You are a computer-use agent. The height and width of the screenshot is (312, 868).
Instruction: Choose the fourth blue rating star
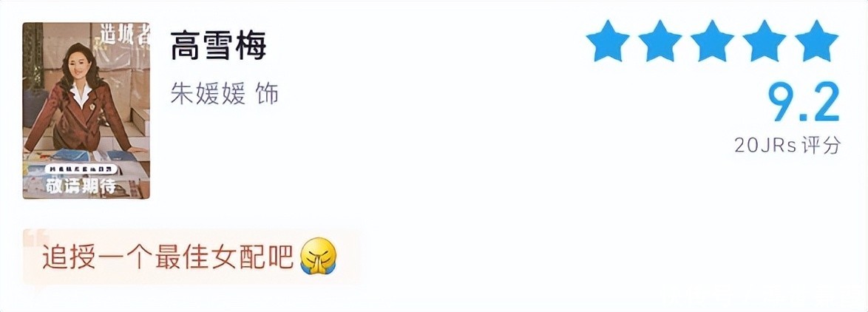764,41
